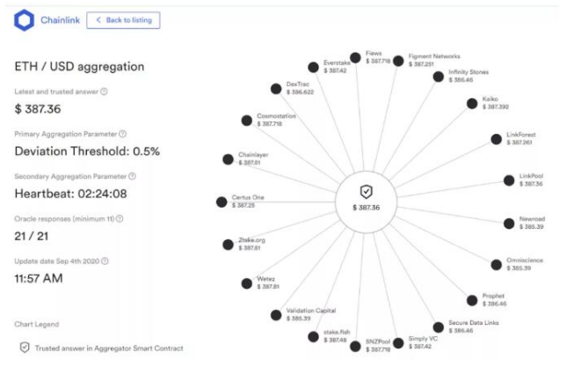Click the shield icon in Chart Legend
This screenshot has height=374, width=588.
(x=25, y=348)
